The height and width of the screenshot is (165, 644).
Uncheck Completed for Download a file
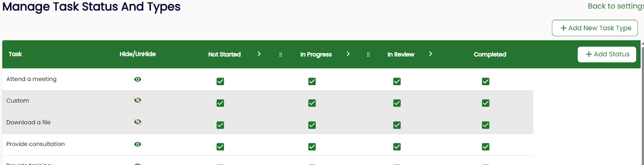click(x=485, y=125)
